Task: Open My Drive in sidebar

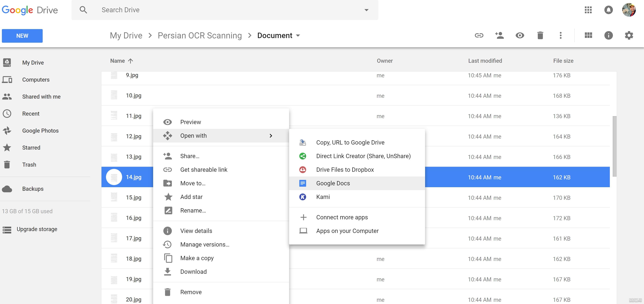Action: tap(33, 63)
